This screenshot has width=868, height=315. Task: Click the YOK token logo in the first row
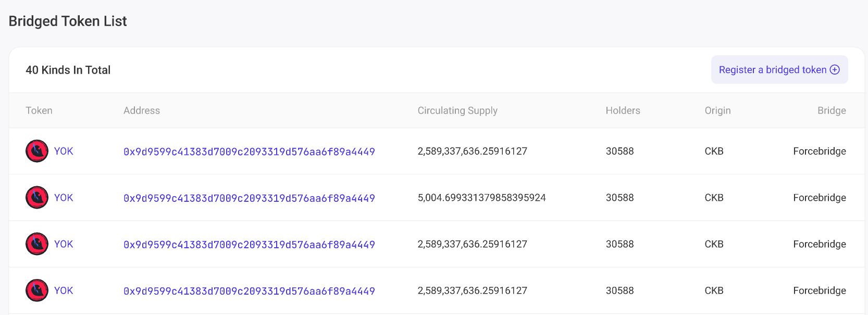(x=36, y=151)
